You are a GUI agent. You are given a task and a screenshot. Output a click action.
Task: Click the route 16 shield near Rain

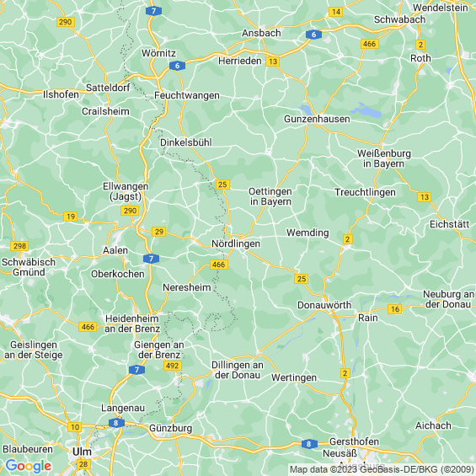pyautogui.click(x=394, y=309)
